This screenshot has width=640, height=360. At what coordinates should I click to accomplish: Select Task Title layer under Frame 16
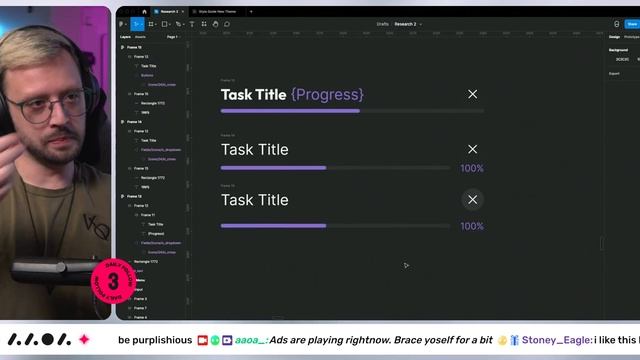coord(149,66)
